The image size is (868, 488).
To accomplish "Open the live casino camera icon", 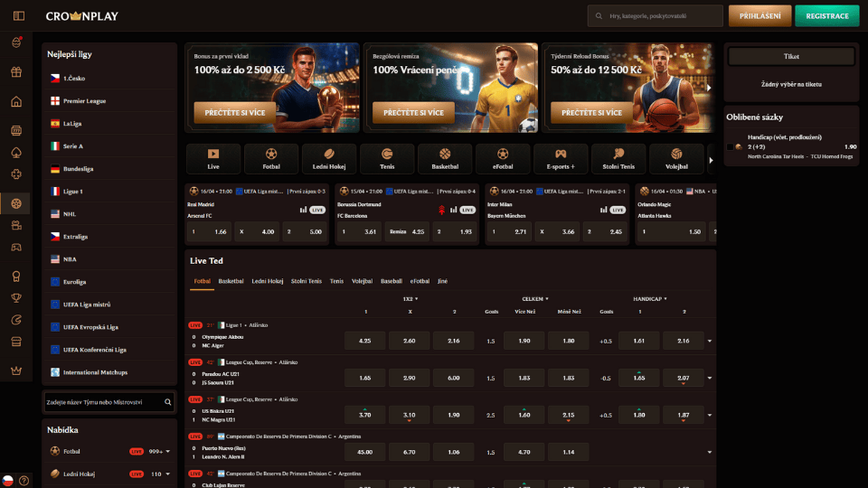I will (16, 225).
